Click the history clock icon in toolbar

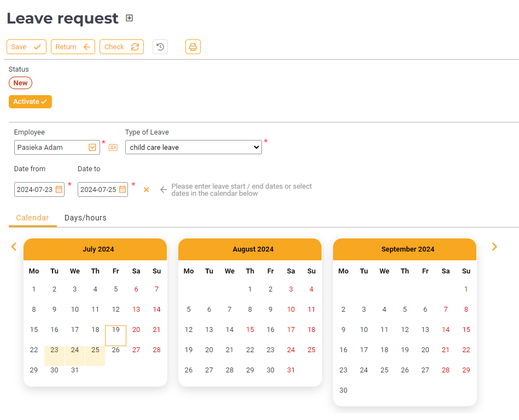coord(160,47)
